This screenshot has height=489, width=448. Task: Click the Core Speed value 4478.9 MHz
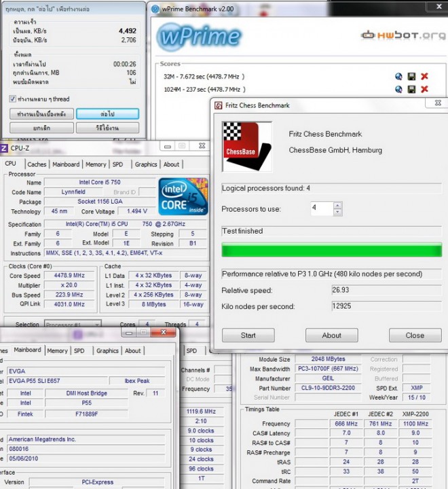tap(69, 275)
